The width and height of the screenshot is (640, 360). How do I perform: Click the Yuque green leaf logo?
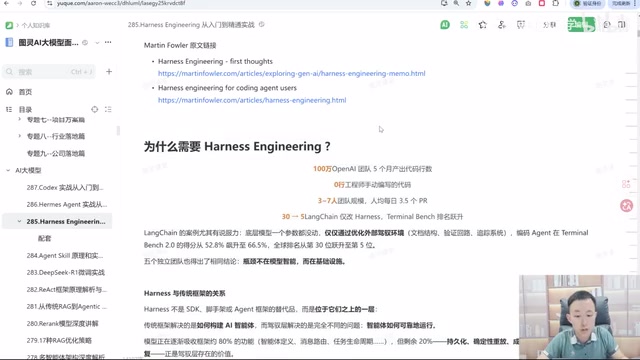(x=9, y=25)
